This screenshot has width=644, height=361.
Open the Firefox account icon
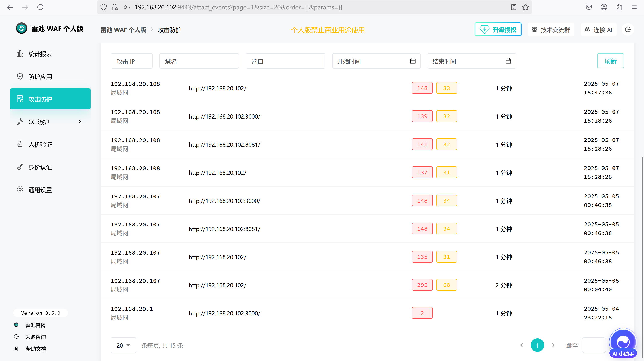tap(604, 7)
